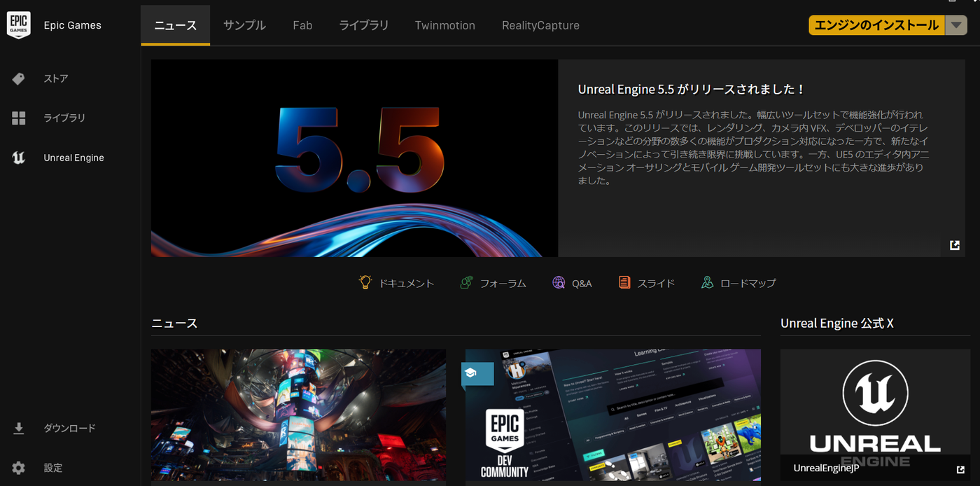980x486 pixels.
Task: Open the ドキュメント link text
Action: 406,284
